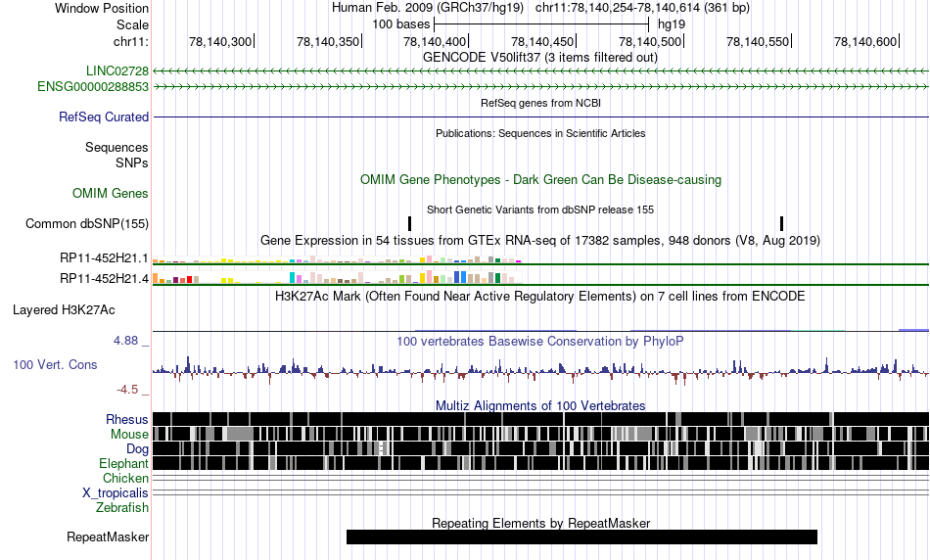This screenshot has height=560, width=930.
Task: Click the LINC02728 gene track label
Action: pyautogui.click(x=116, y=71)
